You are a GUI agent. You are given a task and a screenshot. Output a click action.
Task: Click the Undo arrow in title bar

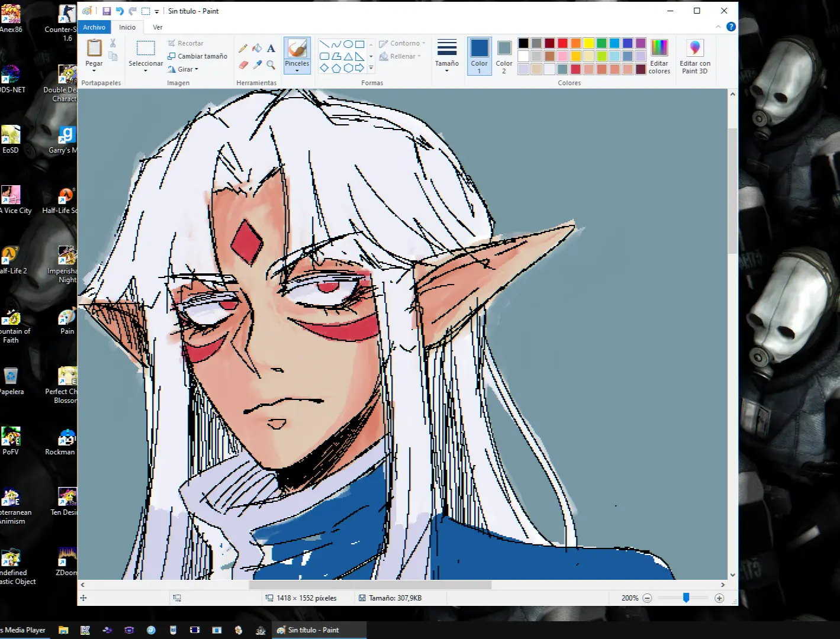click(120, 11)
